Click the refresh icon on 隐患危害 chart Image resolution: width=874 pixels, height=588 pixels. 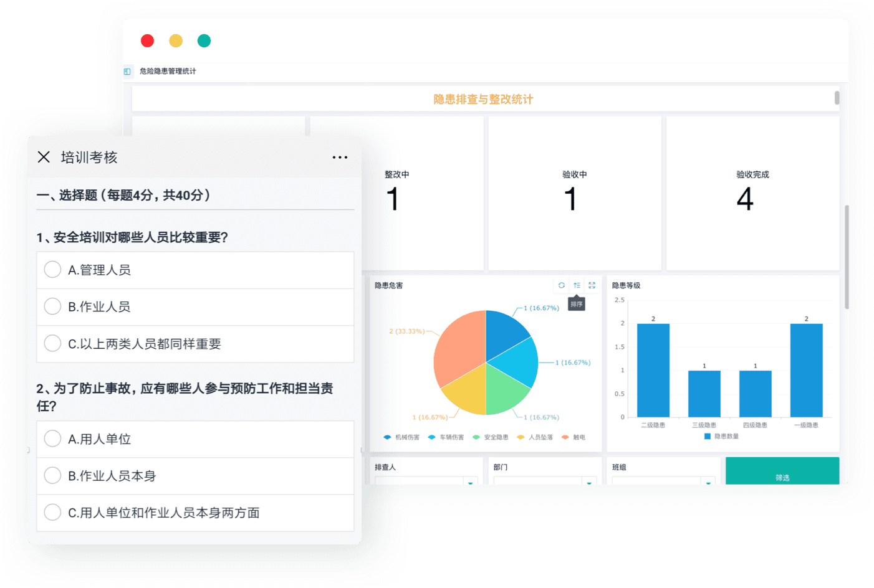click(x=562, y=285)
